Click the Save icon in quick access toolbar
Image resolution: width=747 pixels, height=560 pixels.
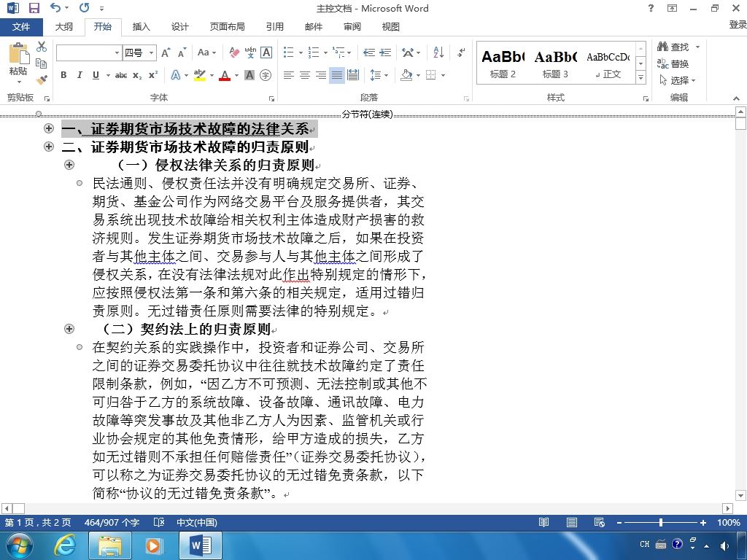(x=34, y=7)
